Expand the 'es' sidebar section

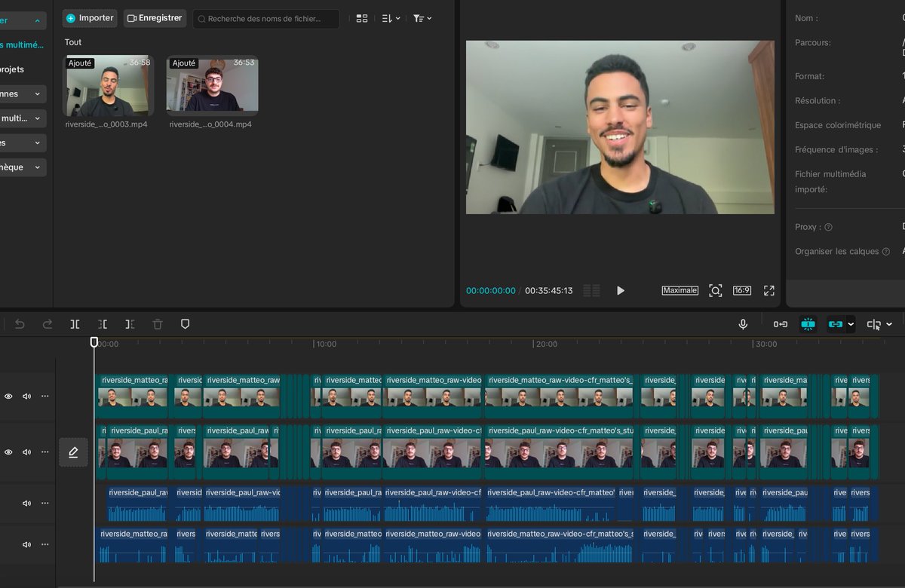click(23, 142)
